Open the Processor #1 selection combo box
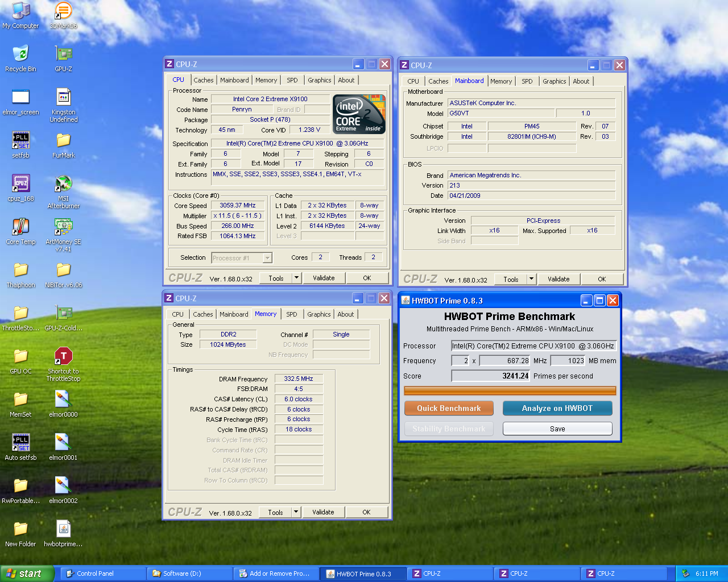 [242, 258]
